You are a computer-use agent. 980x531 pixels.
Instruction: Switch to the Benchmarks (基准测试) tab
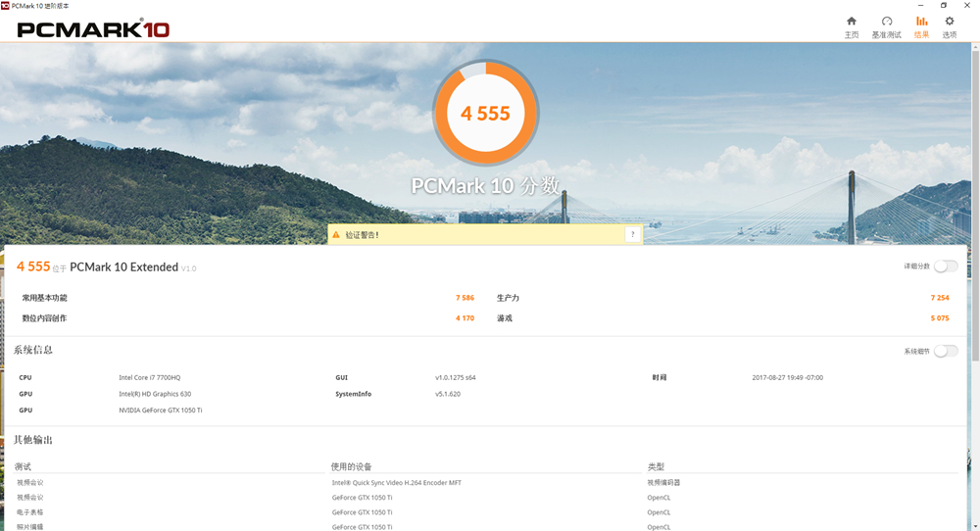(886, 27)
